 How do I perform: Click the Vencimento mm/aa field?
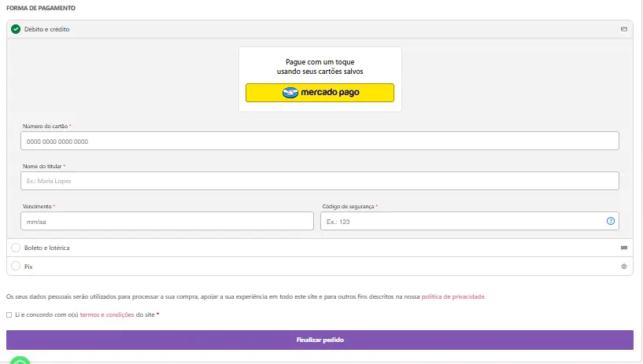(x=167, y=222)
